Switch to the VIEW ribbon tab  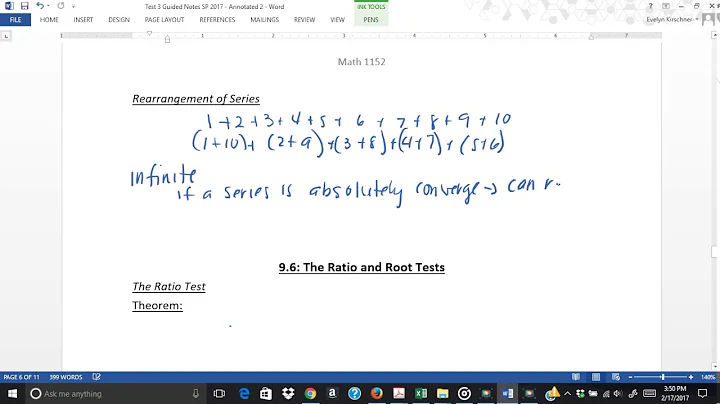coord(338,20)
